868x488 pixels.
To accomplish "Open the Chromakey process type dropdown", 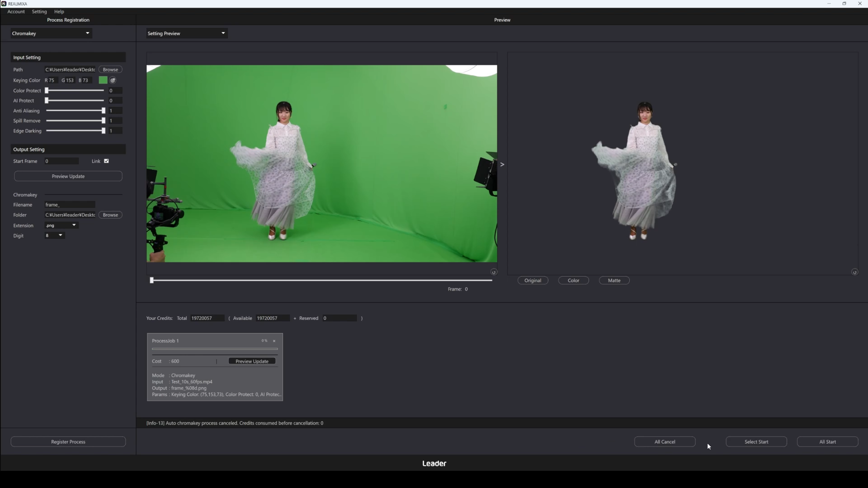I will [51, 33].
